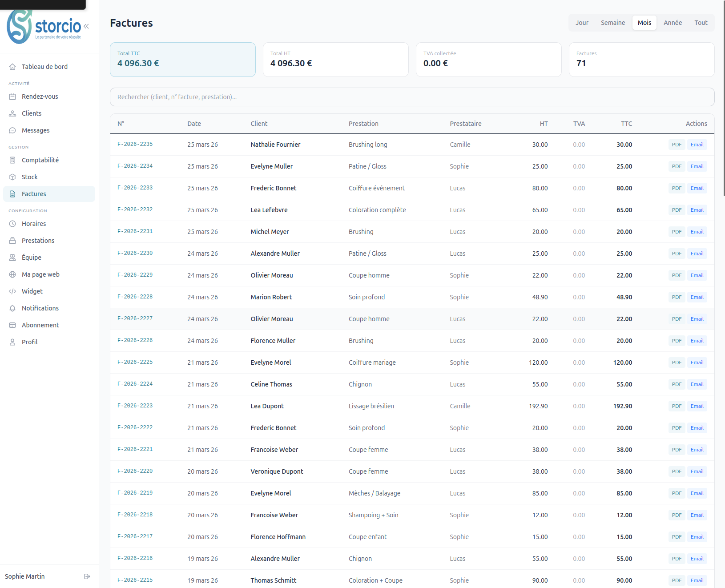The height and width of the screenshot is (588, 725).
Task: Email invoice F-2026-2235 to Nathalie Fournier
Action: [697, 145]
